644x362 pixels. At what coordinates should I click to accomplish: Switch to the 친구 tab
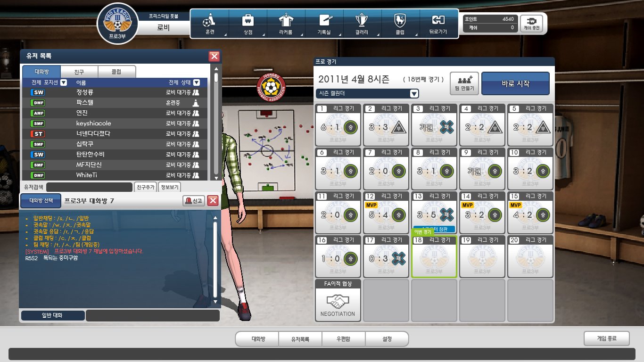pyautogui.click(x=79, y=72)
